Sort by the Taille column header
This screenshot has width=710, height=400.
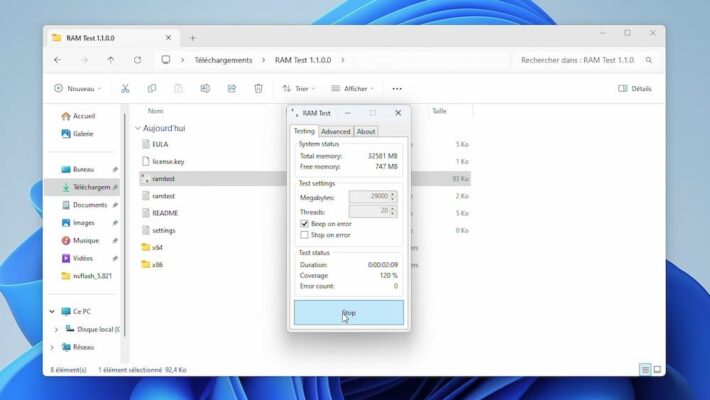tap(439, 111)
